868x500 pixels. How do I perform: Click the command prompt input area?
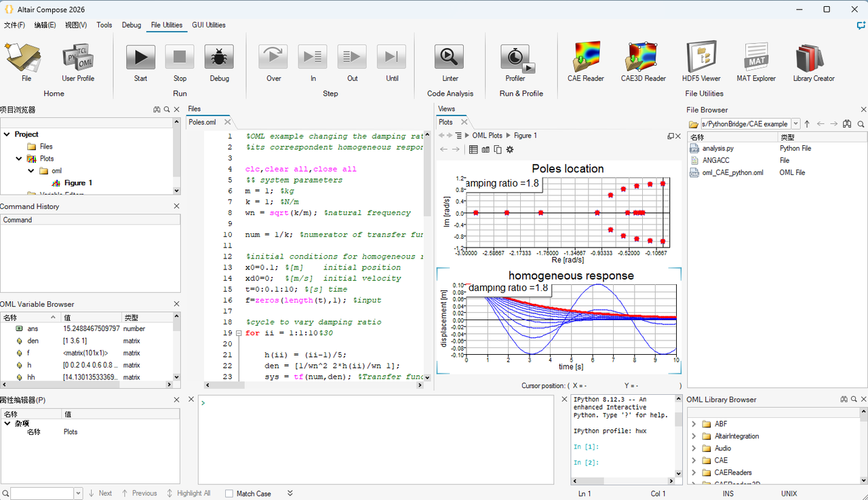coord(376,439)
